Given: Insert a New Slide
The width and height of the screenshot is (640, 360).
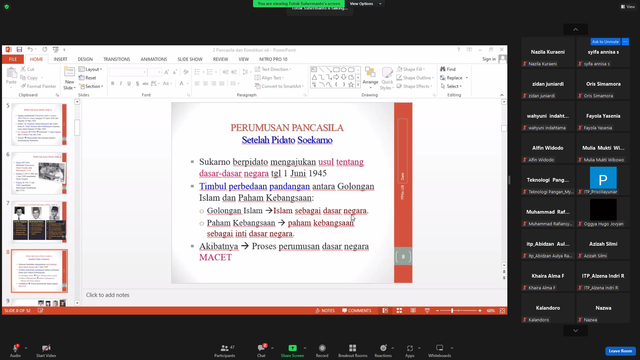Looking at the screenshot, I should coord(69,78).
